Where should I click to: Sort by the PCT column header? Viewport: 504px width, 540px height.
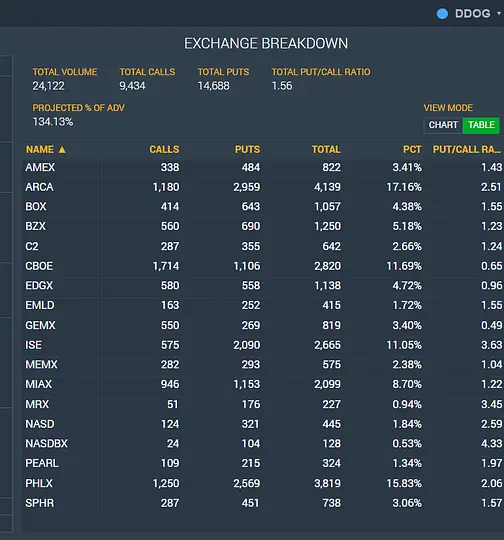[412, 149]
